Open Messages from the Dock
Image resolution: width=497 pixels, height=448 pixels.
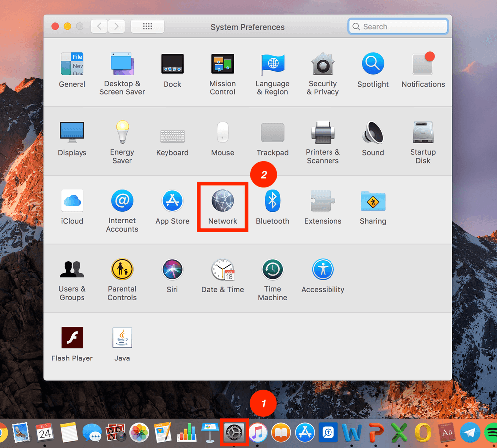(92, 433)
